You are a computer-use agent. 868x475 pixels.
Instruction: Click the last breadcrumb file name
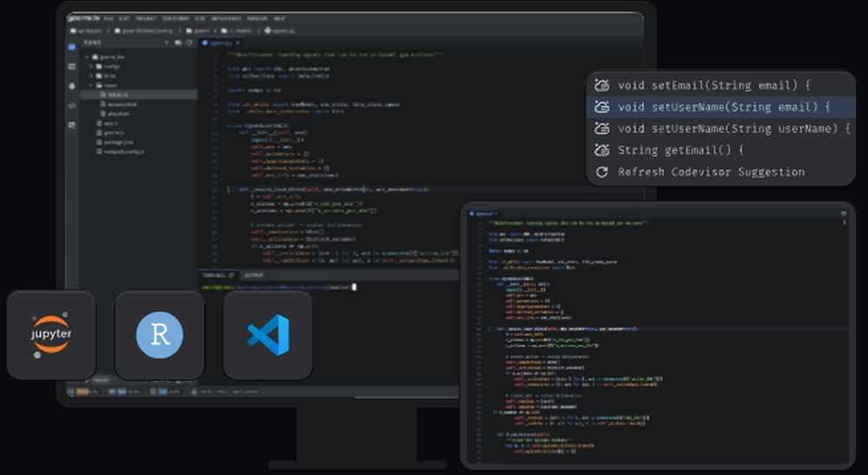tap(279, 30)
